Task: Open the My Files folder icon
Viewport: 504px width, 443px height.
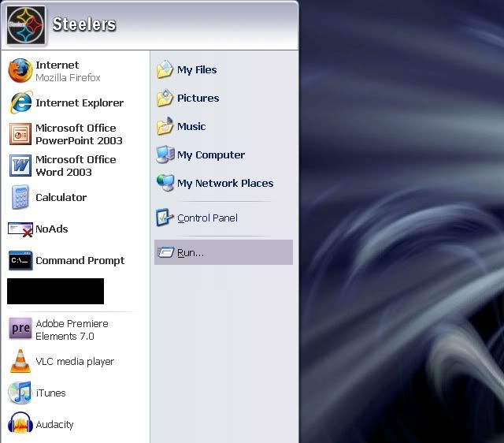Action: click(165, 69)
